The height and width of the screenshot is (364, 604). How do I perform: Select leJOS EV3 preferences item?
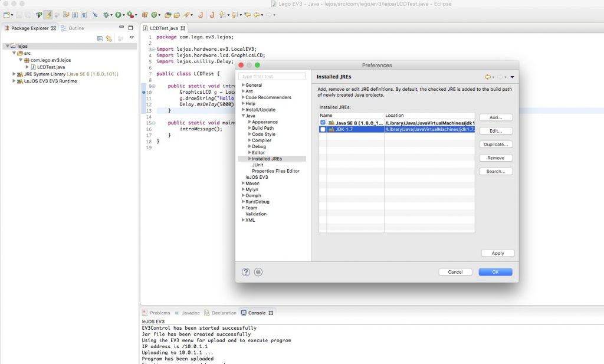coord(257,177)
